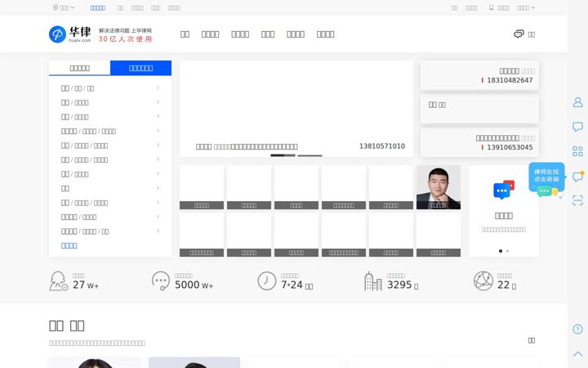
Task: Click the blue highlighted link in top bar
Action: (97, 8)
